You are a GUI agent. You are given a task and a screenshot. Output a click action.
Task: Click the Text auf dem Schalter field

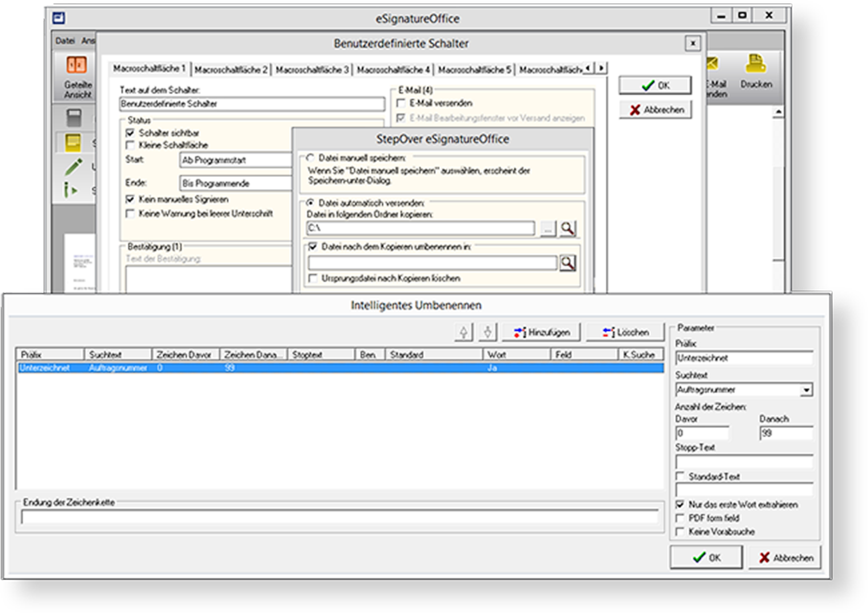[252, 104]
